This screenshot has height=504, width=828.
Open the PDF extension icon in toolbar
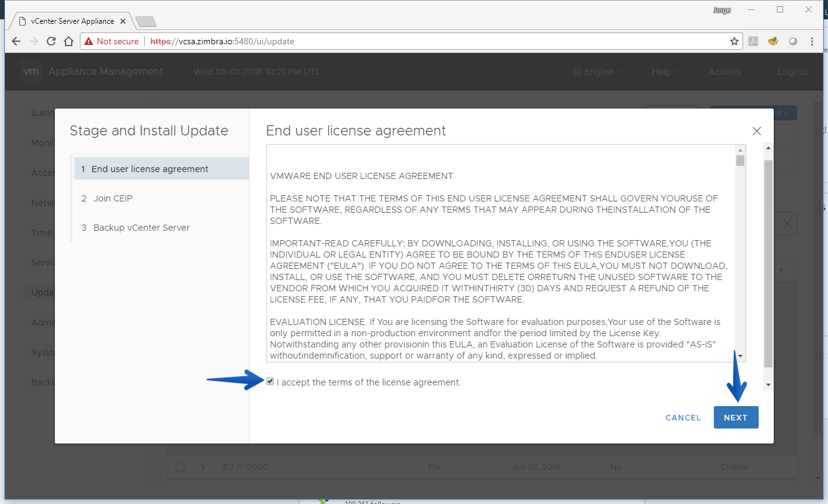(754, 42)
